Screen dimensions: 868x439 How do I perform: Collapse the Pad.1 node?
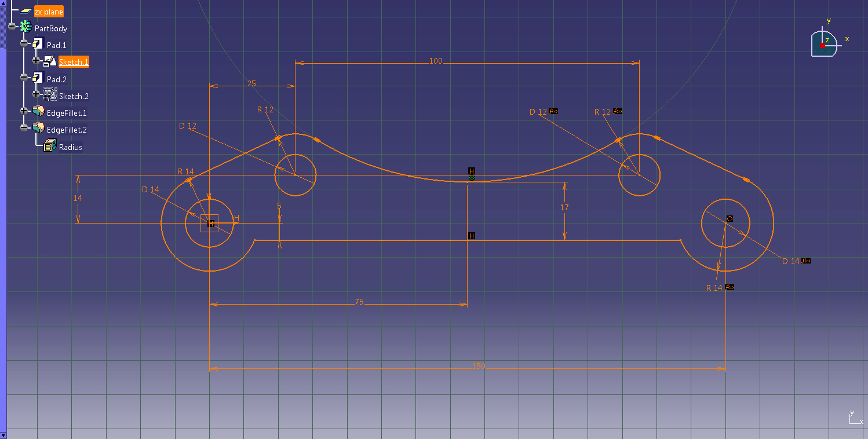coord(24,45)
